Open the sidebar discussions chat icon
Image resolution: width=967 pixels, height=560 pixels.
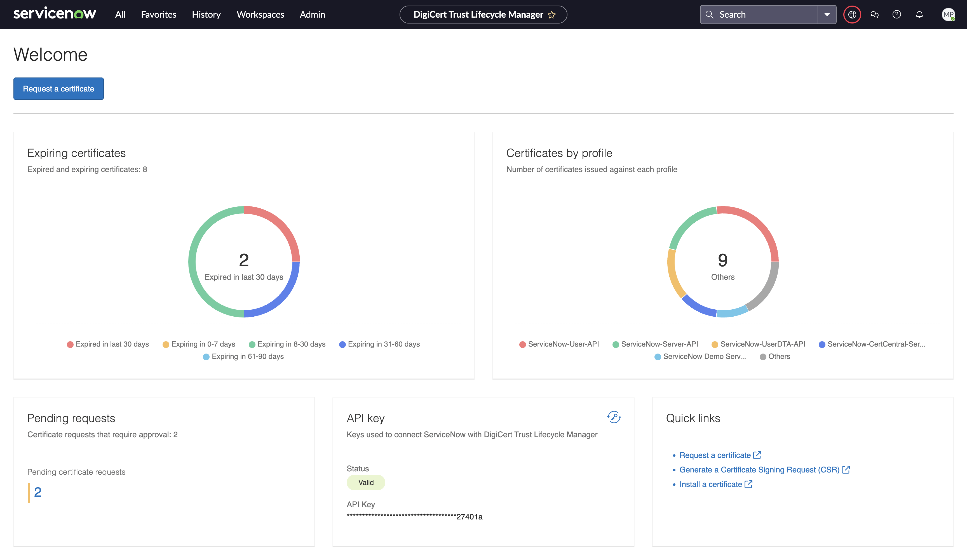(x=874, y=15)
